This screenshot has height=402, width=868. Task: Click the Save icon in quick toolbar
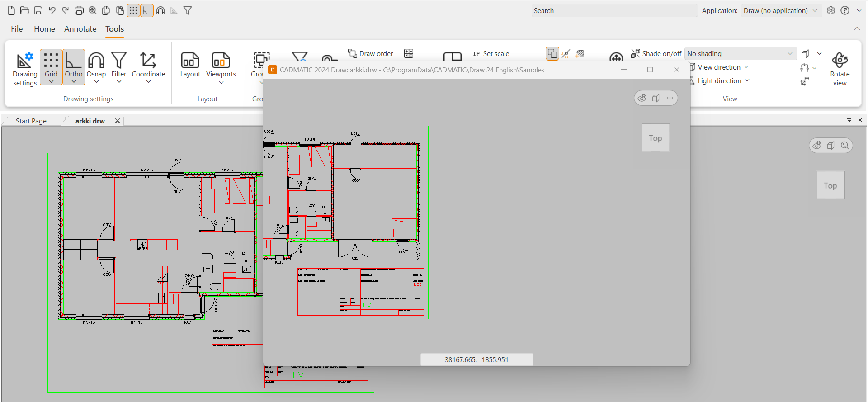coord(38,10)
